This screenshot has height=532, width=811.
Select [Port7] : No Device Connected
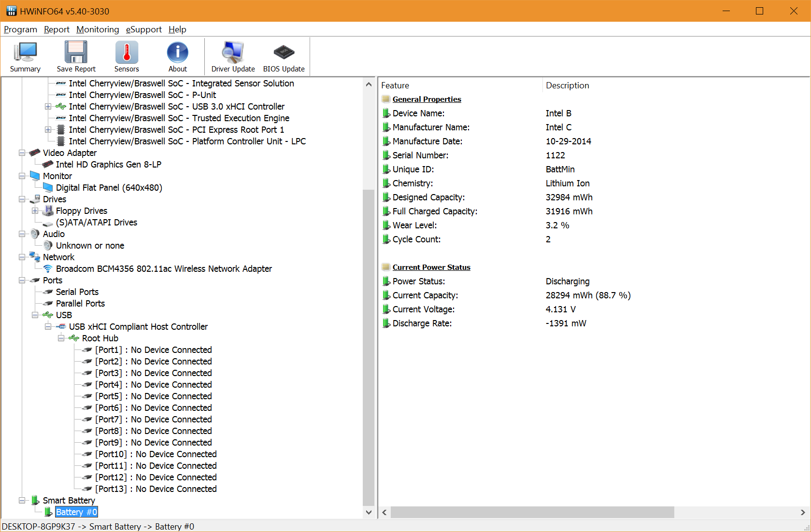(154, 419)
